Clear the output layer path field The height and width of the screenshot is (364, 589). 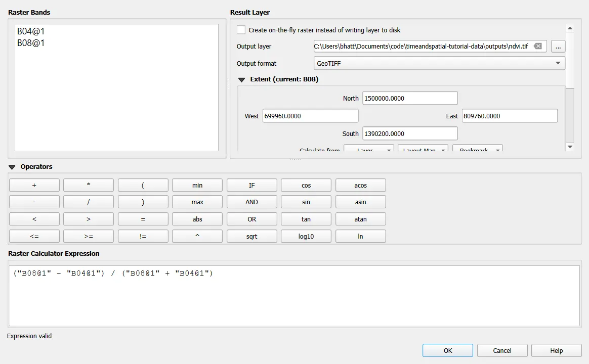tap(538, 46)
